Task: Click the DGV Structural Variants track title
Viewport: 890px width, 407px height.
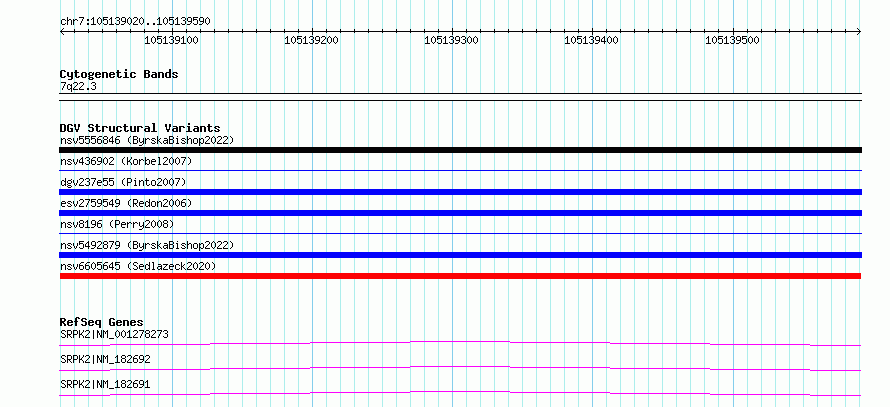Action: point(140,128)
